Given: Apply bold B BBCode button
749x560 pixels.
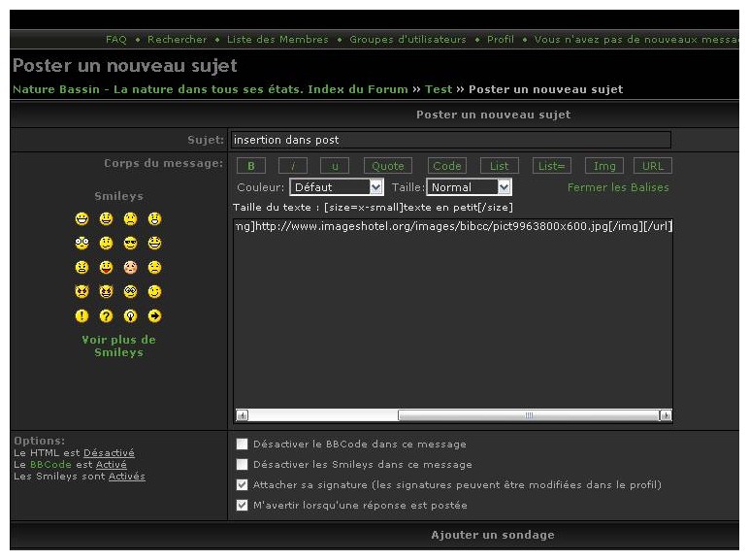Looking at the screenshot, I should click(x=250, y=166).
